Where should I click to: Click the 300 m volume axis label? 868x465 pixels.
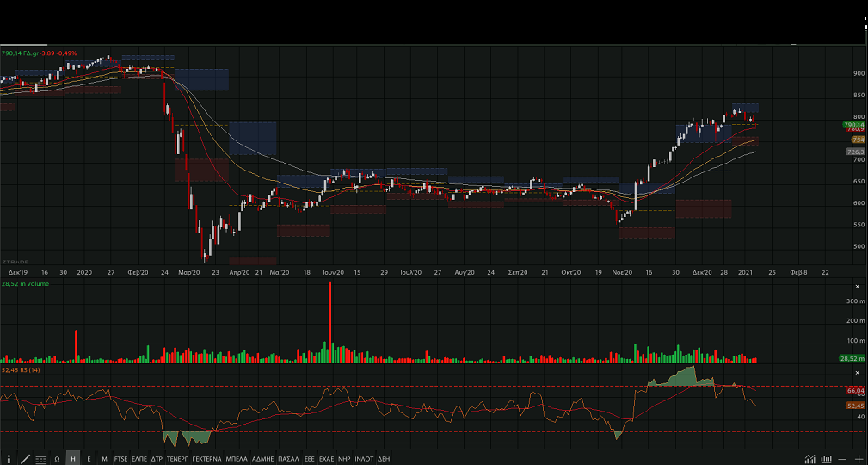click(x=855, y=301)
